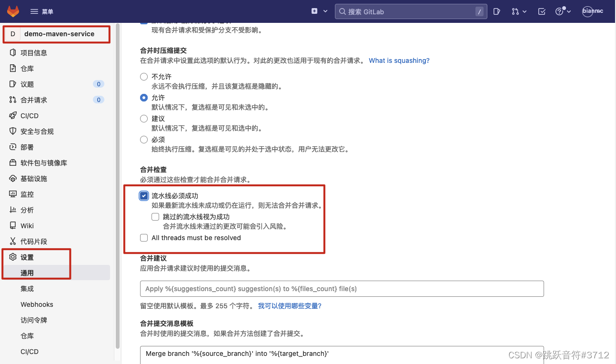Check All threads must be resolved

pos(144,238)
